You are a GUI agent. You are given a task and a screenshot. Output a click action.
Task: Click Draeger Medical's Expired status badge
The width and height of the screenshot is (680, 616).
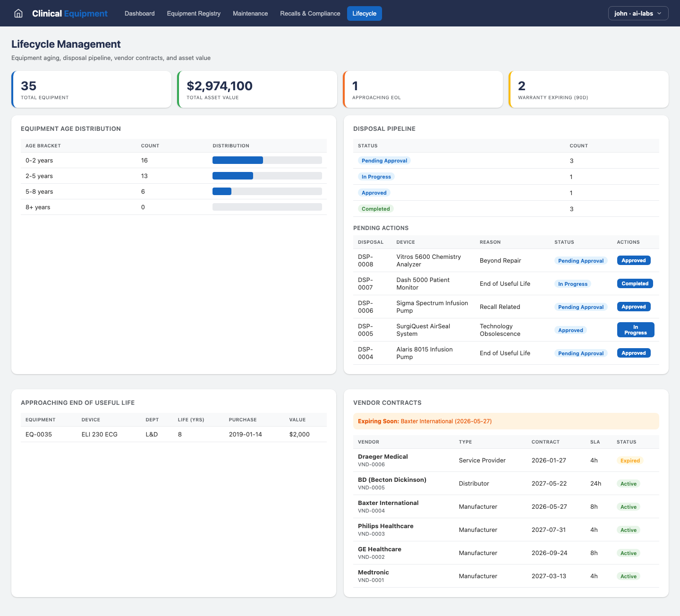point(630,460)
